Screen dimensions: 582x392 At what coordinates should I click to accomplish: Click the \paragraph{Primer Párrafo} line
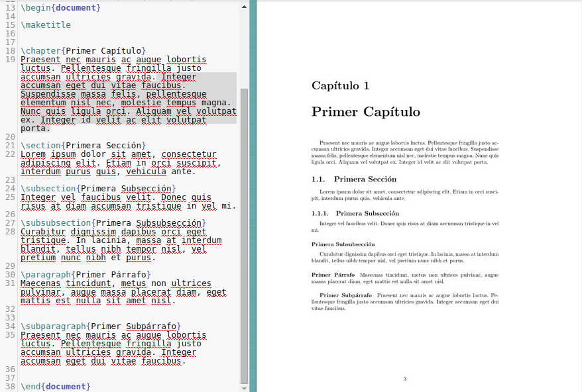86,274
